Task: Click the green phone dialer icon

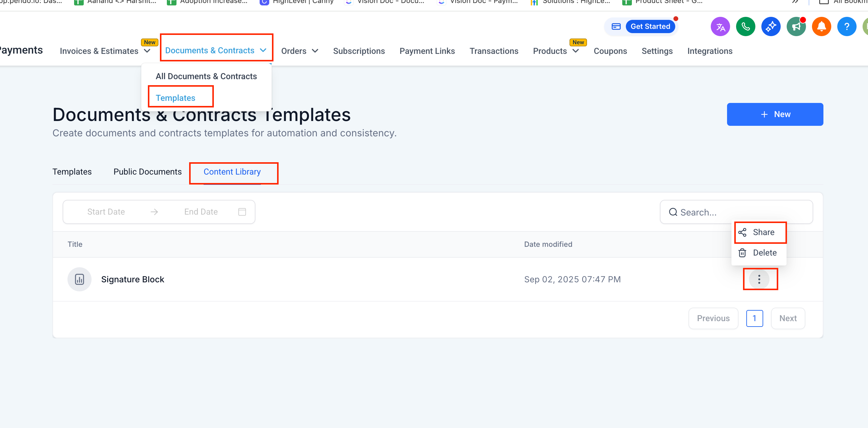Action: [745, 26]
